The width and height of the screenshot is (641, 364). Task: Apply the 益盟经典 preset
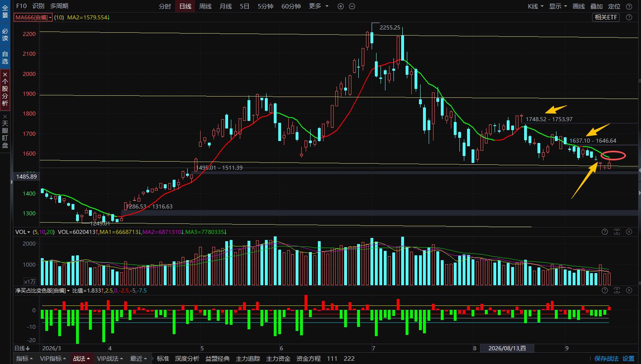point(218,359)
